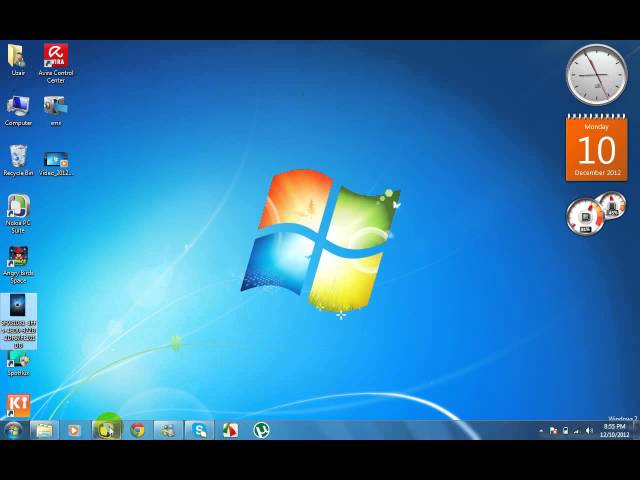Image resolution: width=640 pixels, height=480 pixels.
Task: Open Skype from the taskbar
Action: point(199,430)
